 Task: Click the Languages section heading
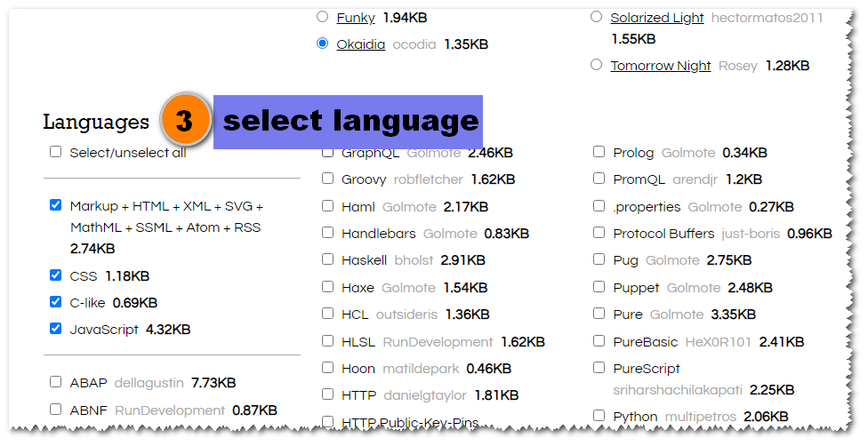[96, 123]
